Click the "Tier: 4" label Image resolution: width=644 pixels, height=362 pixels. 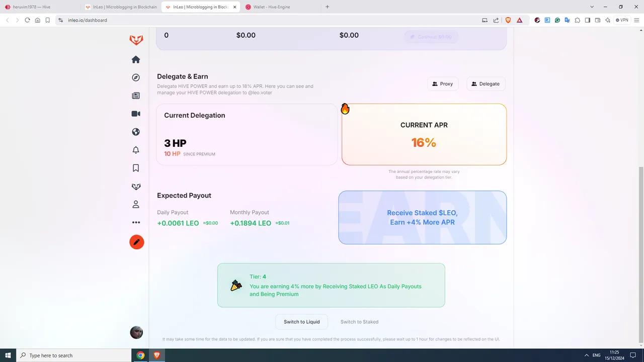pyautogui.click(x=258, y=277)
